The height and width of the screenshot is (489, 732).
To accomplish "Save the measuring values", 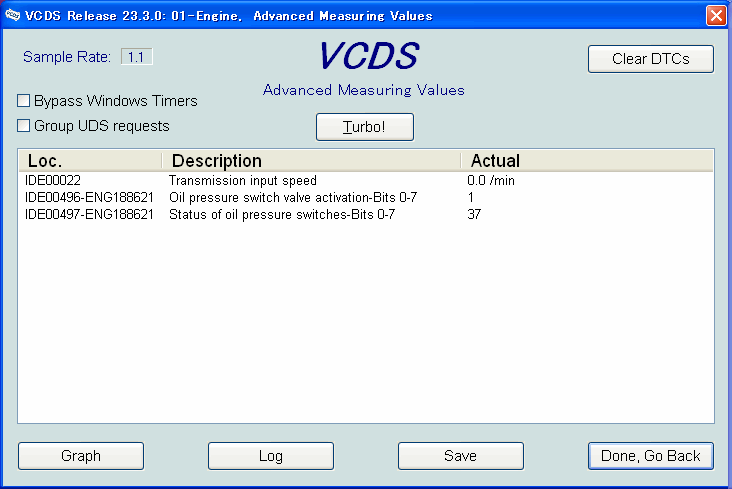I will [x=460, y=456].
